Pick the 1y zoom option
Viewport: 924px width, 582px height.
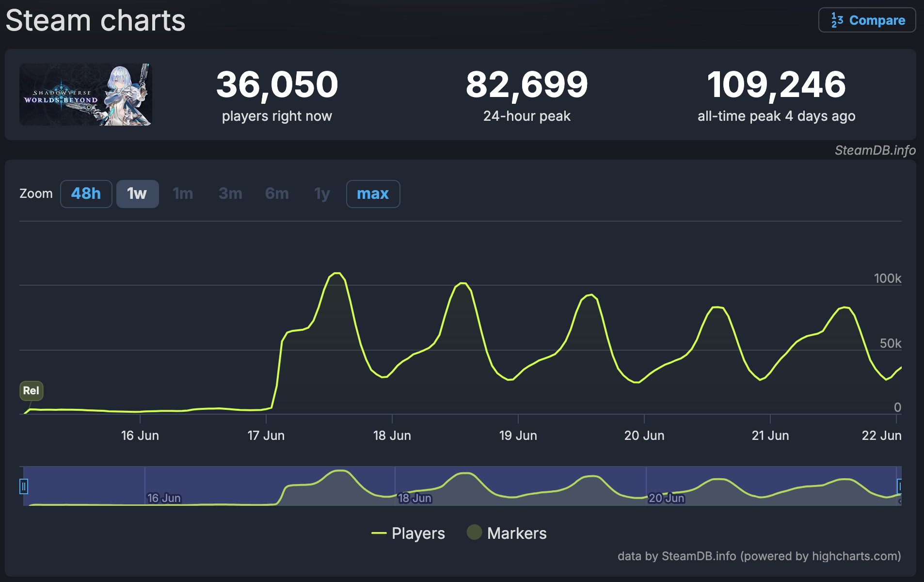tap(322, 194)
